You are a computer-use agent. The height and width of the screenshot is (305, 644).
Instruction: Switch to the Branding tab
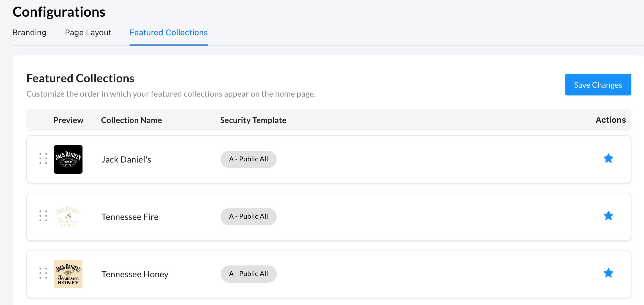coord(30,33)
